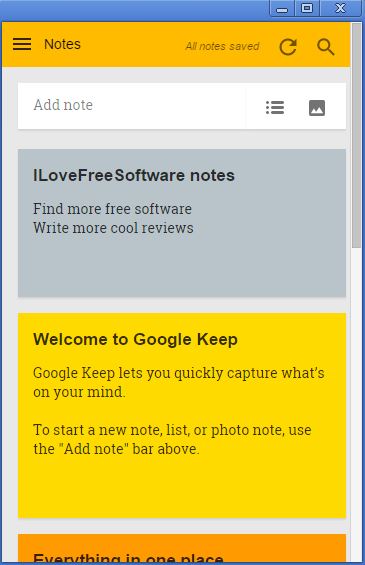The width and height of the screenshot is (365, 565).
Task: Create a new list note icon
Action: [275, 107]
